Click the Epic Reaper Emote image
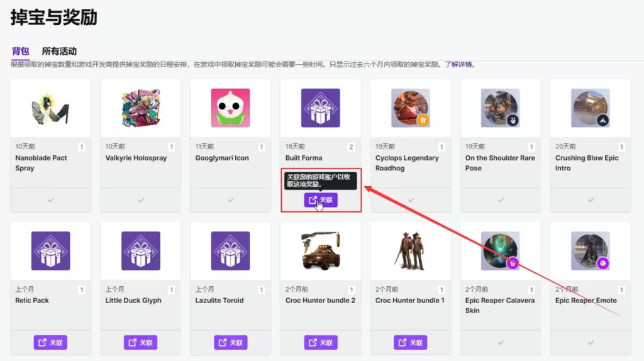This screenshot has height=361, width=644. [x=590, y=250]
